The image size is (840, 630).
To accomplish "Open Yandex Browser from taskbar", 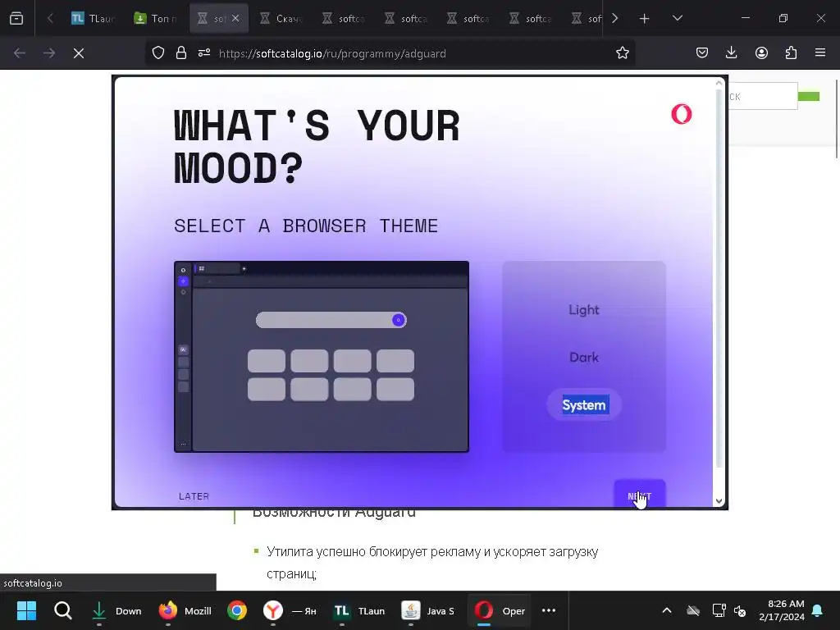I will tap(290, 610).
